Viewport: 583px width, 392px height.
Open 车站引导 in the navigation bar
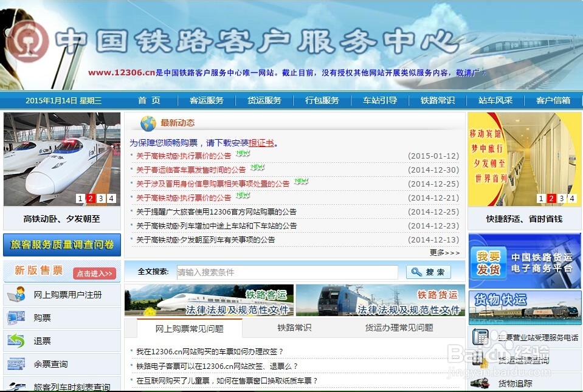pos(380,100)
